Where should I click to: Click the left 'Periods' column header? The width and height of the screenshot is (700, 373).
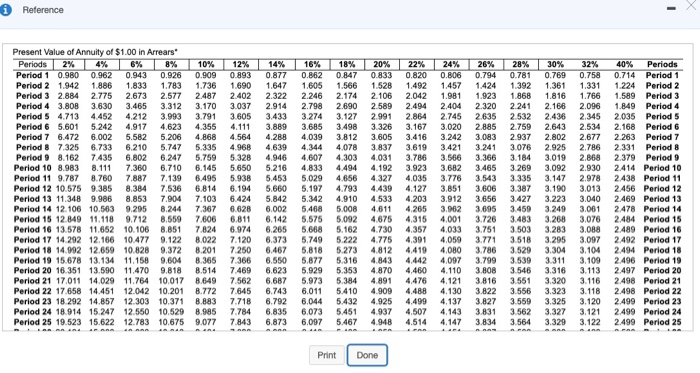click(32, 65)
